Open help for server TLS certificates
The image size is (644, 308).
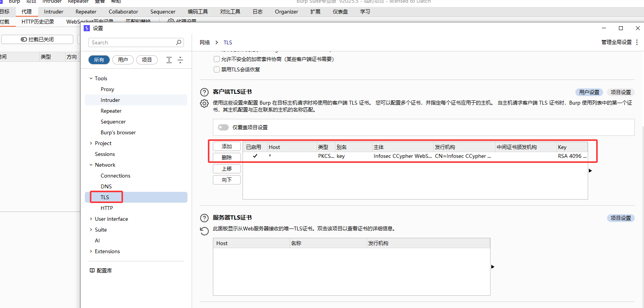(x=204, y=218)
